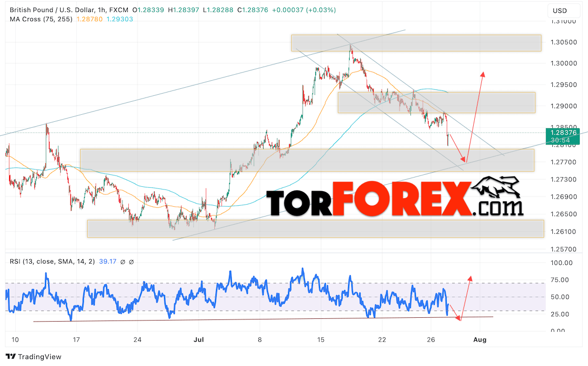Viewport: 588px width, 366px height.
Task: Click price axis label 1.30500
Action: [x=564, y=42]
